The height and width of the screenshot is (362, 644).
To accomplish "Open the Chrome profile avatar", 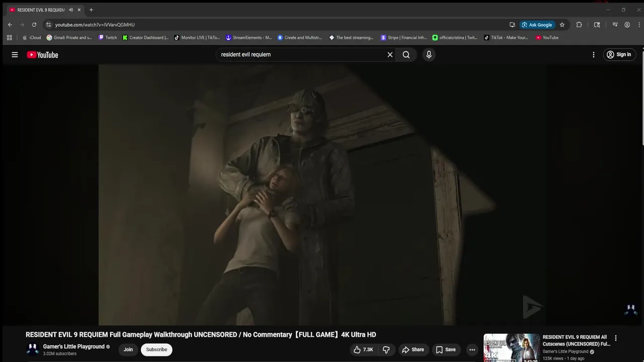I will point(627,25).
